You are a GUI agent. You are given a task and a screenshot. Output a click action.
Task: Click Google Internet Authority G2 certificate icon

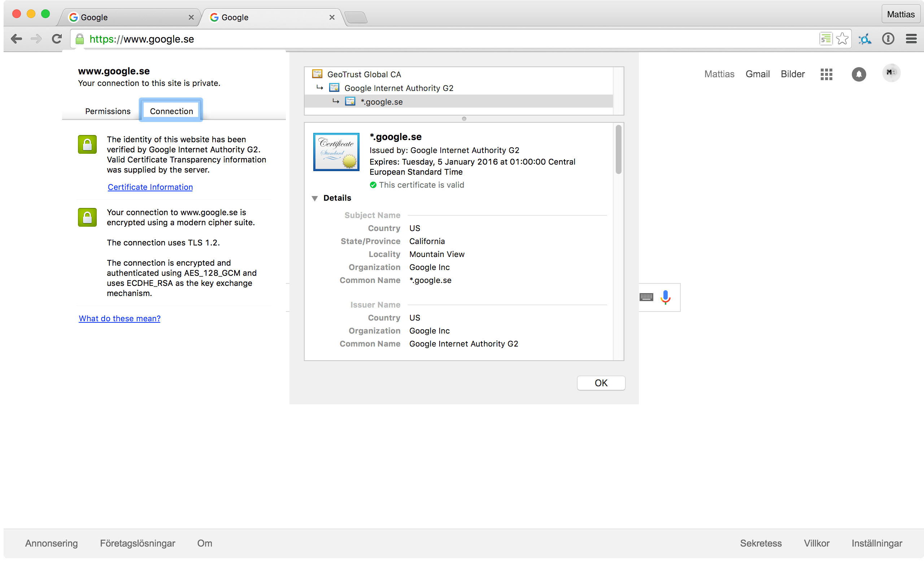[334, 88]
